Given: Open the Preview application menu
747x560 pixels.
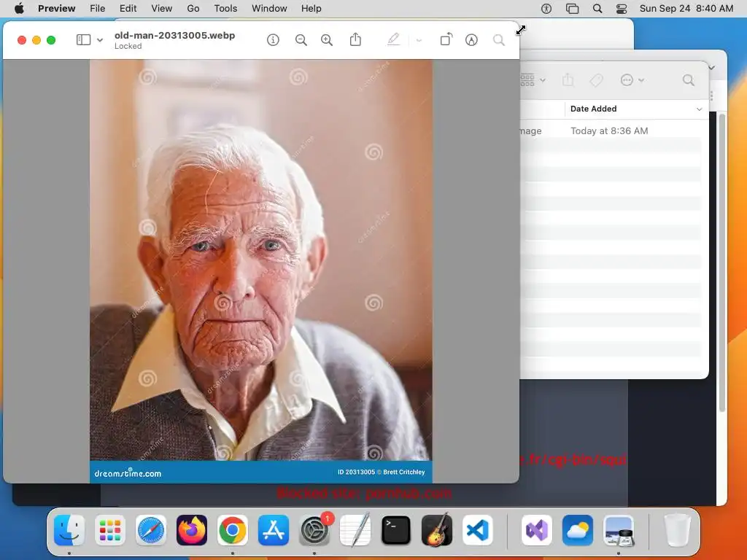Looking at the screenshot, I should (x=57, y=8).
